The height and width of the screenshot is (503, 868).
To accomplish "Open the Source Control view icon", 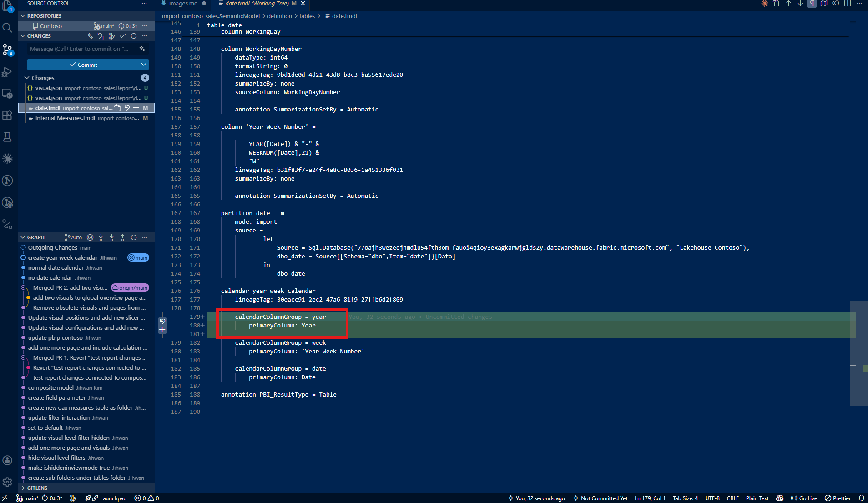I will 7,50.
